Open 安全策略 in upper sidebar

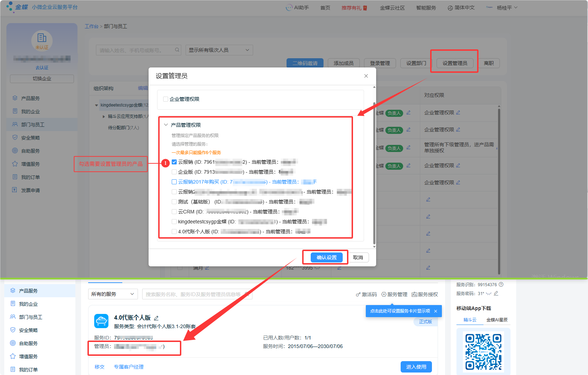(30, 138)
